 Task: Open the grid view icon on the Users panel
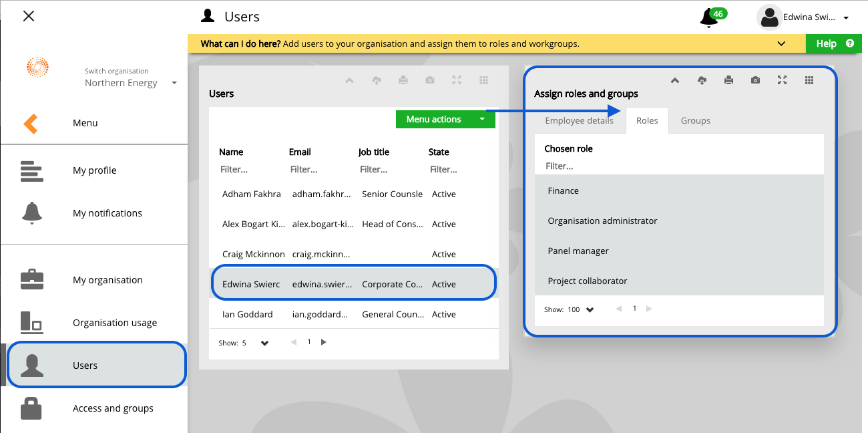click(x=483, y=80)
